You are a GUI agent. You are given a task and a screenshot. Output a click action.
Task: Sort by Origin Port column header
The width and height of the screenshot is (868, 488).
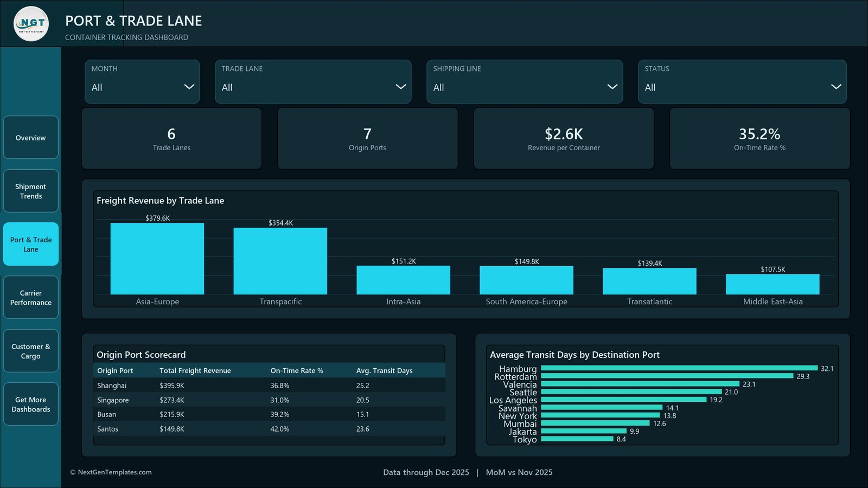click(x=115, y=371)
